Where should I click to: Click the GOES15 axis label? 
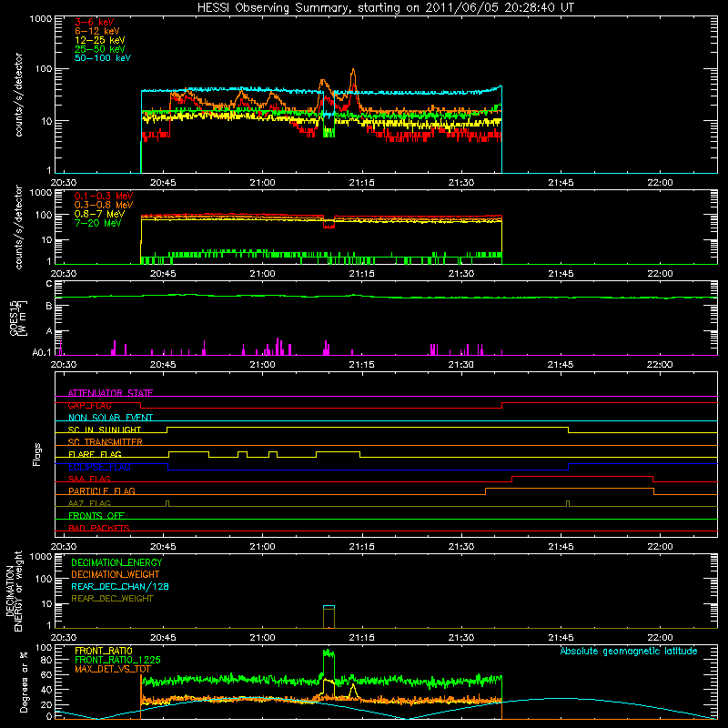coord(18,318)
